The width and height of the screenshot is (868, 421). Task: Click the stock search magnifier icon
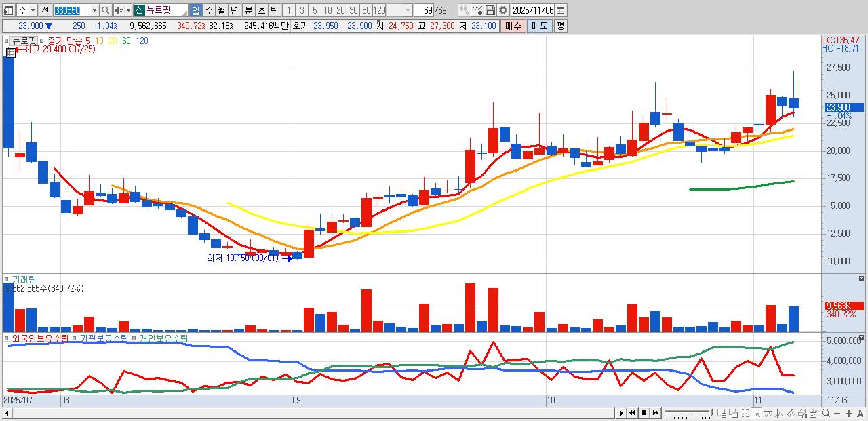pyautogui.click(x=105, y=10)
